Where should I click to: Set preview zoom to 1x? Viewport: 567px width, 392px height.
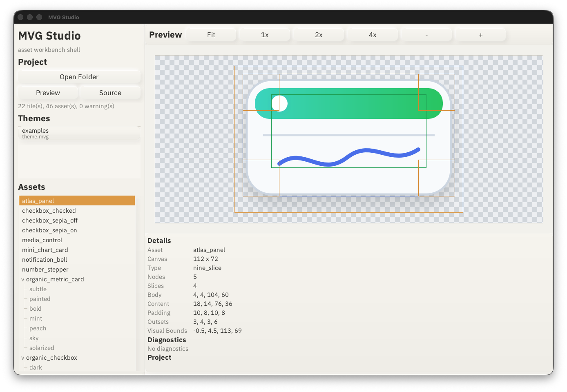pos(265,35)
